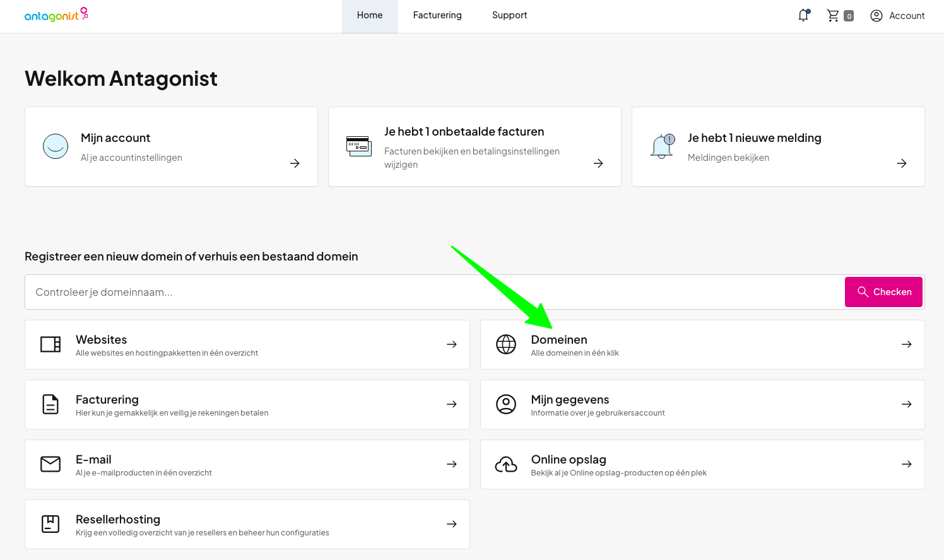The image size is (944, 560).
Task: Click the arrow on Mijn gegevens row
Action: (x=906, y=404)
